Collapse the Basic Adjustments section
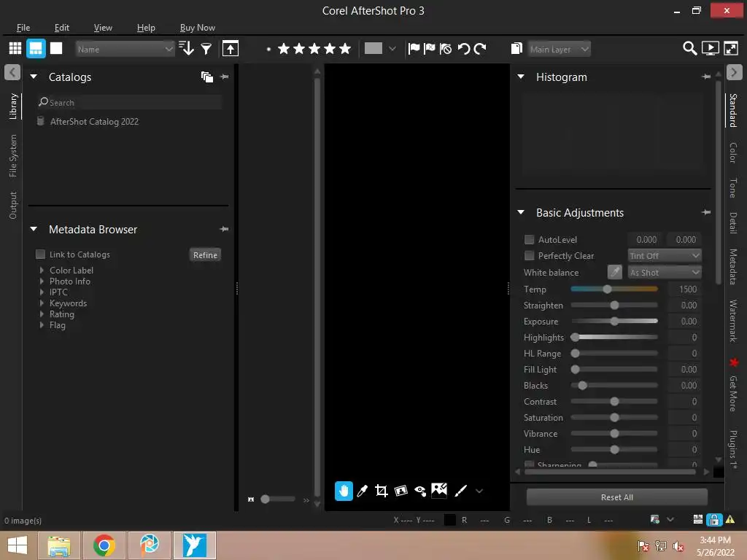Image resolution: width=747 pixels, height=560 pixels. [521, 212]
